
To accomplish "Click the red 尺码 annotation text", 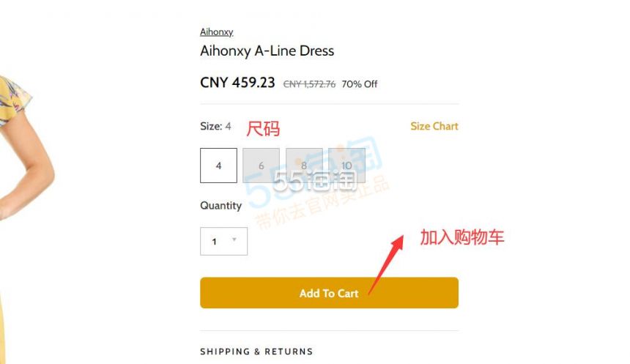I will [263, 129].
